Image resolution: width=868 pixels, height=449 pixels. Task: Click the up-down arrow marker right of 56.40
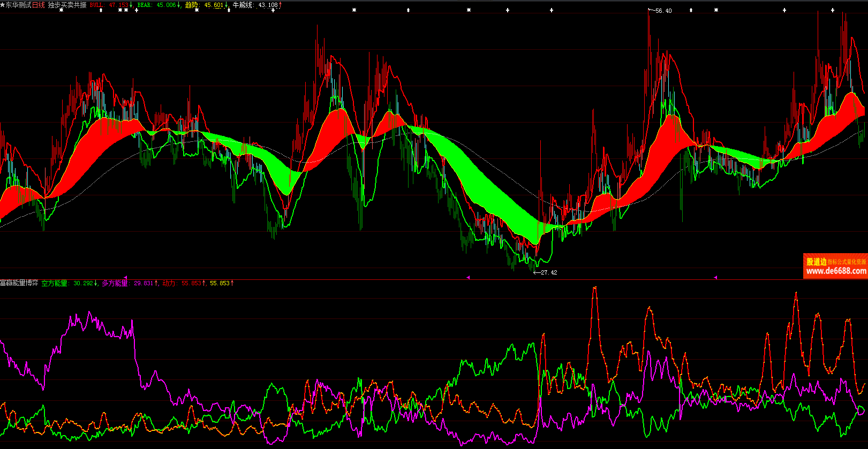pyautogui.click(x=691, y=10)
